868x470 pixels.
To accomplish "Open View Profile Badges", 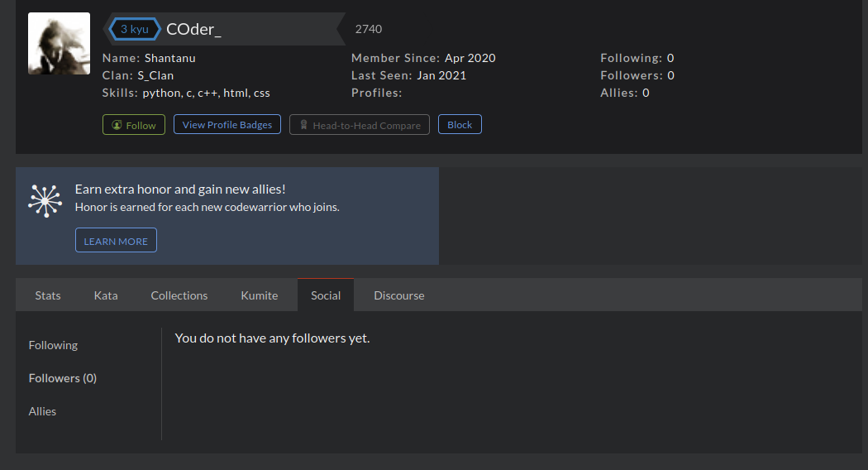I will click(x=227, y=125).
